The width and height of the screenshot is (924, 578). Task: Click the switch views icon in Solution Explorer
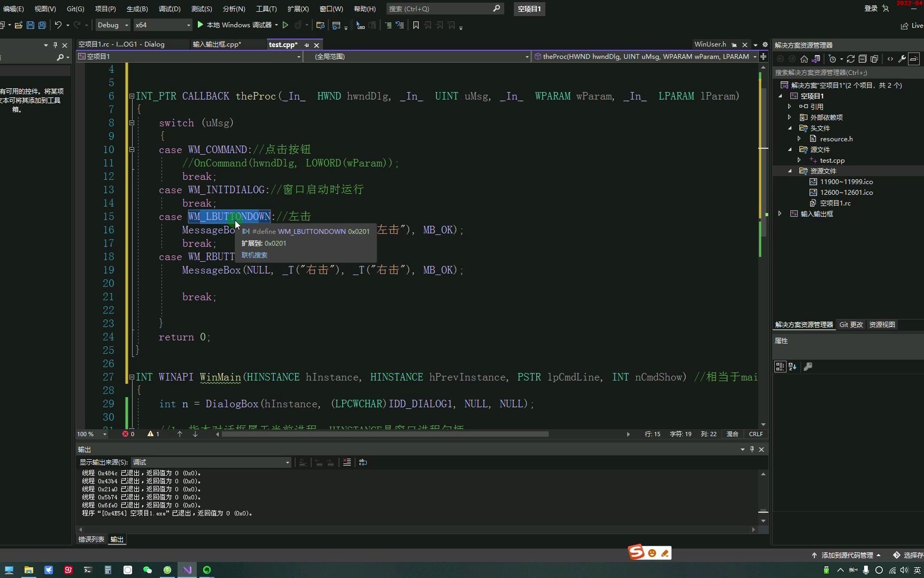(816, 59)
